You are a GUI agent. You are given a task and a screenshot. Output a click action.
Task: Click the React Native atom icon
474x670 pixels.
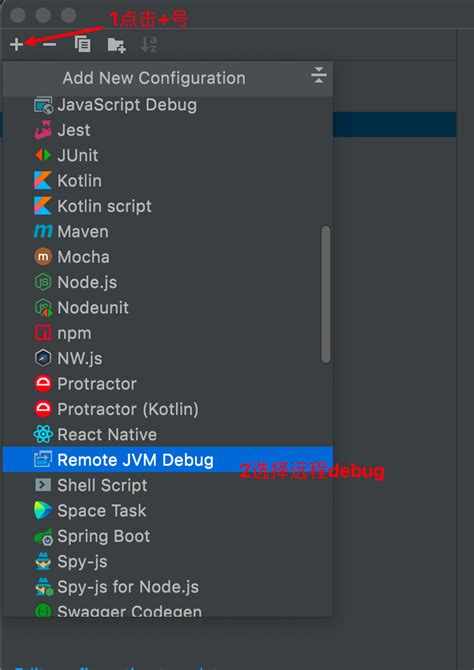pos(43,435)
